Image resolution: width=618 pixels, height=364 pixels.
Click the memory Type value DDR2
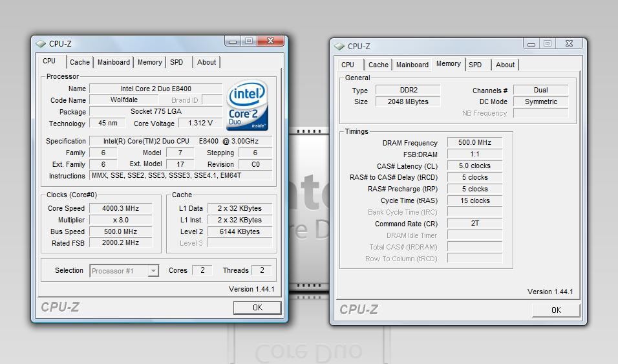pos(409,90)
